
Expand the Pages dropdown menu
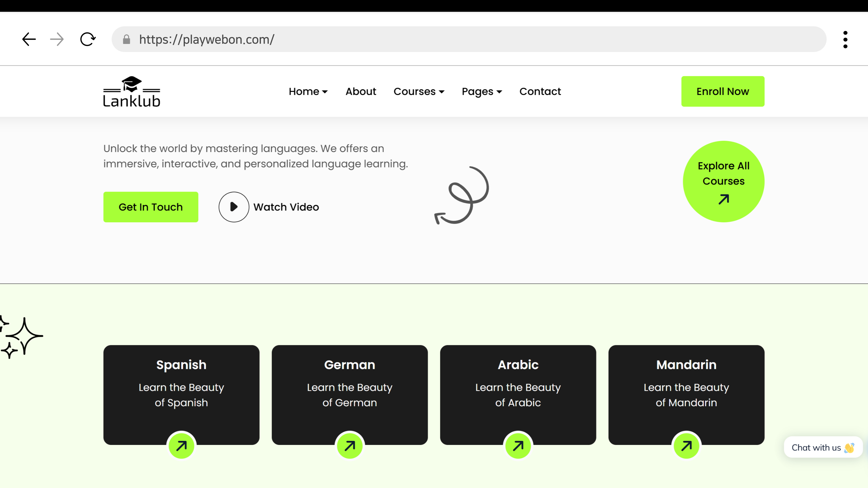click(482, 92)
